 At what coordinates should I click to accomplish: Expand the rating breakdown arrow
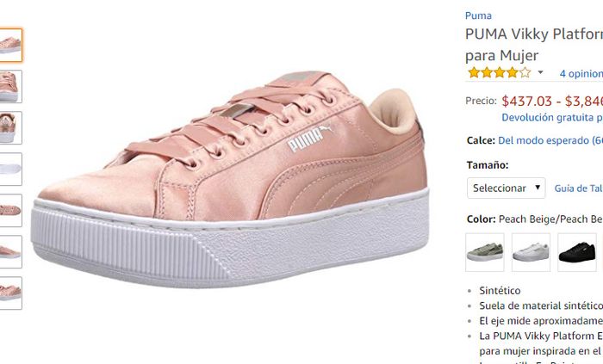click(541, 73)
